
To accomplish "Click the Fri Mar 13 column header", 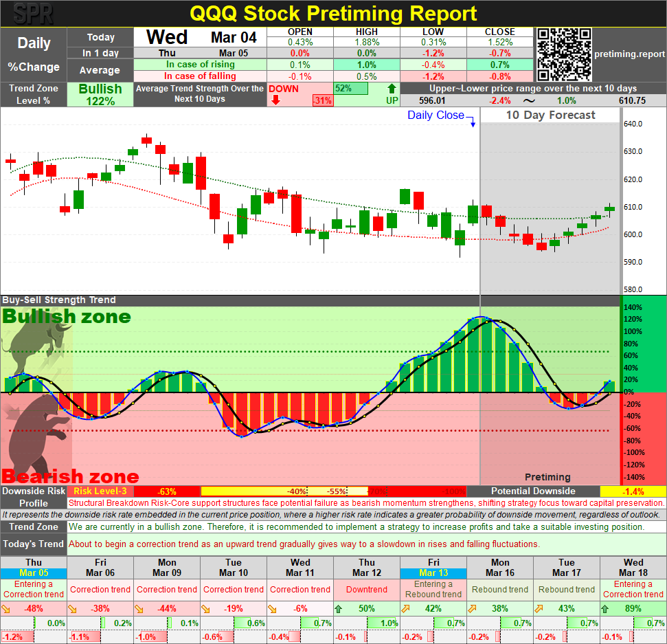I will [433, 568].
